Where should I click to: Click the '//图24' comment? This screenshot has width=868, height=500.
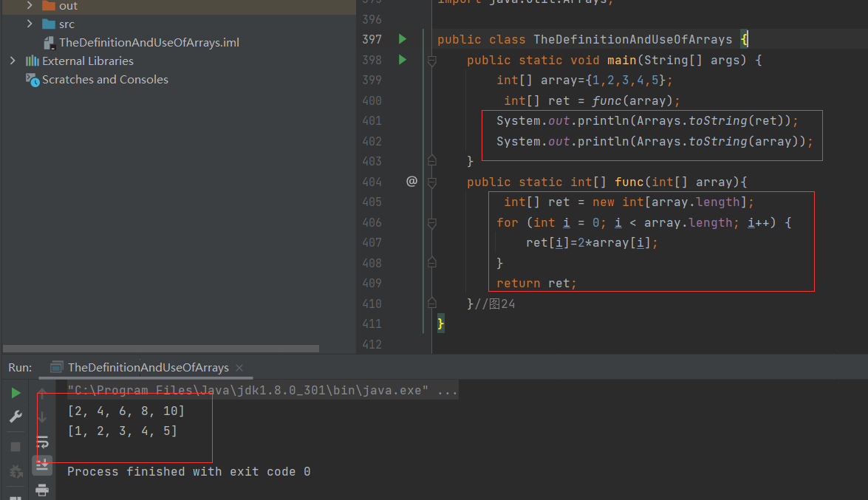495,304
